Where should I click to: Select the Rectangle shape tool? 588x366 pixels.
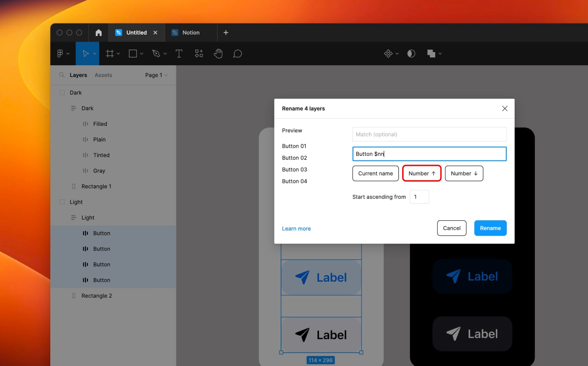pyautogui.click(x=133, y=54)
